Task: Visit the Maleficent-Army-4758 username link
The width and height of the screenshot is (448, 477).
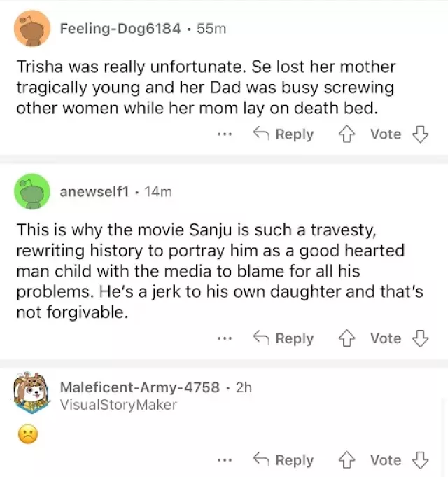Action: tap(140, 387)
